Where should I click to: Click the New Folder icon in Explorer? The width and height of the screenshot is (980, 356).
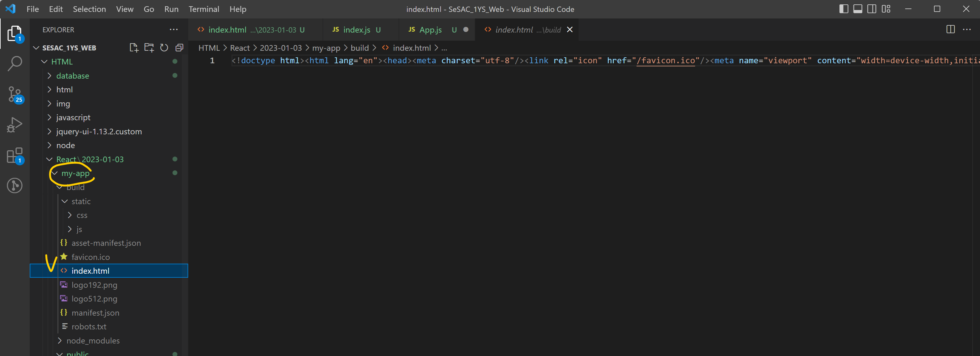click(x=149, y=48)
